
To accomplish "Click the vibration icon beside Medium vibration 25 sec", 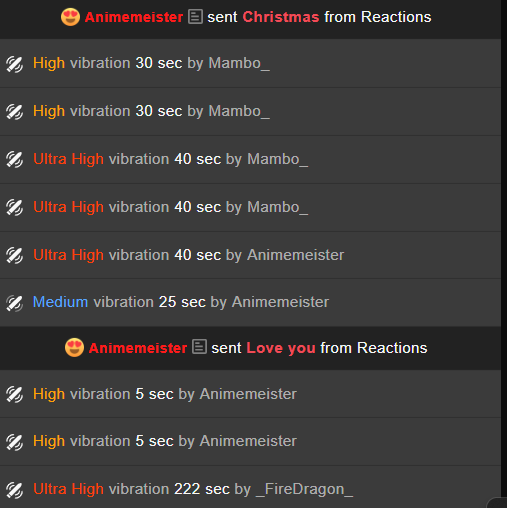I will coord(15,303).
